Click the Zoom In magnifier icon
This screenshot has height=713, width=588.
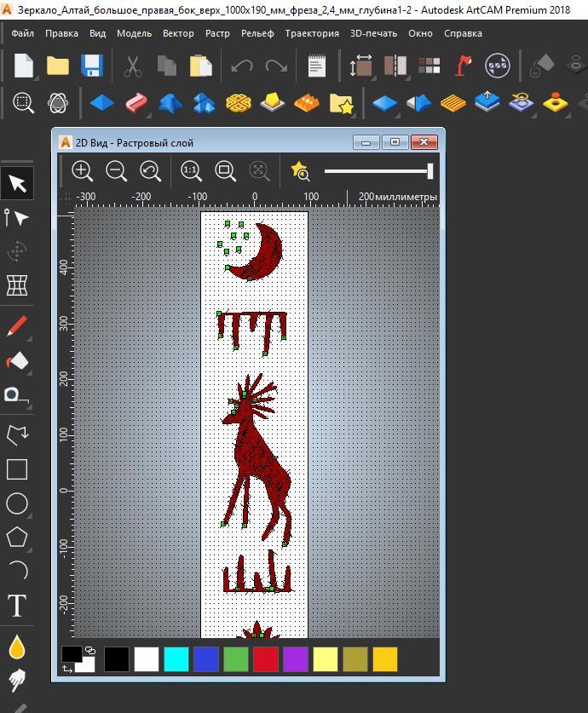click(x=82, y=171)
